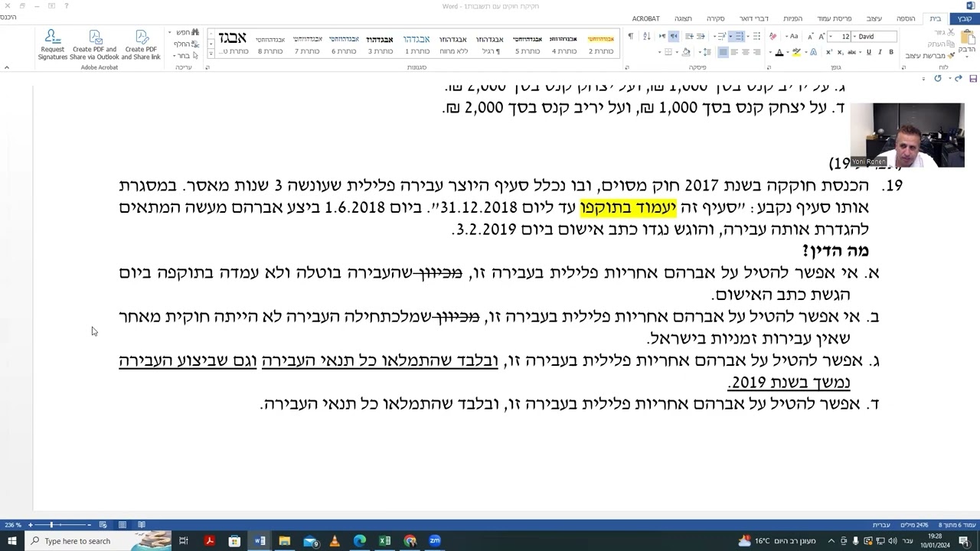The image size is (980, 551).
Task: Click the Replace (החלף) icon
Action: (x=194, y=44)
